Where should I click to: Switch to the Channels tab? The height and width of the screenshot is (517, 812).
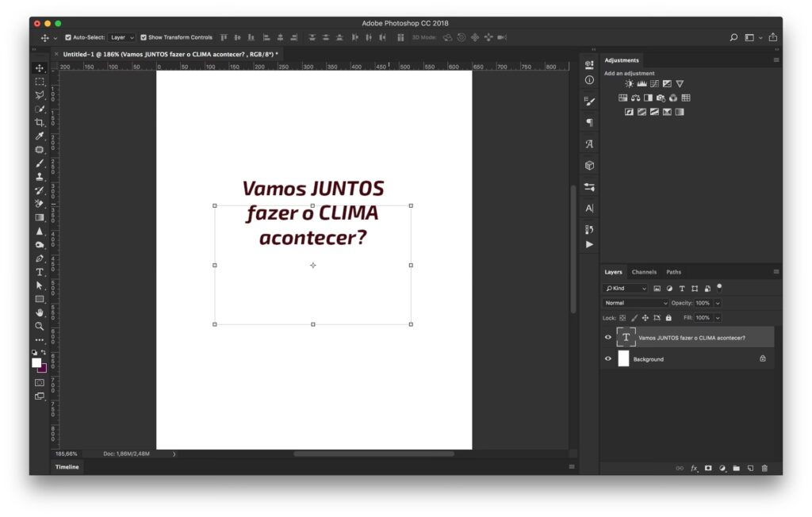click(644, 272)
